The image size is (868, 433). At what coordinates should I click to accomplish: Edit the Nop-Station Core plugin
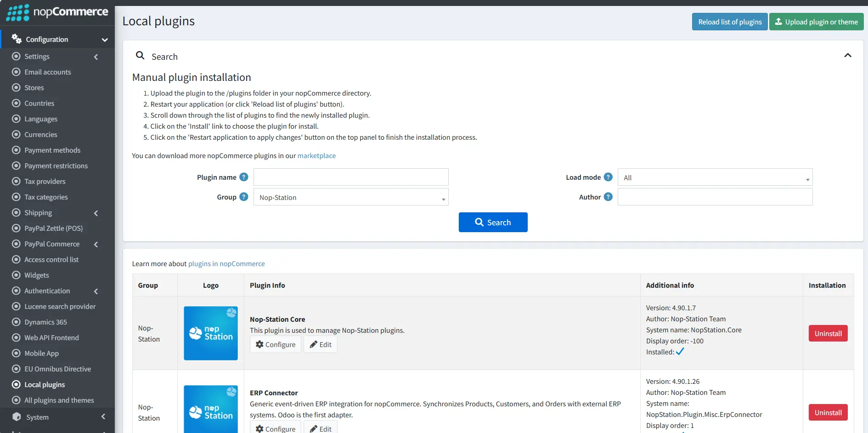[x=321, y=344]
